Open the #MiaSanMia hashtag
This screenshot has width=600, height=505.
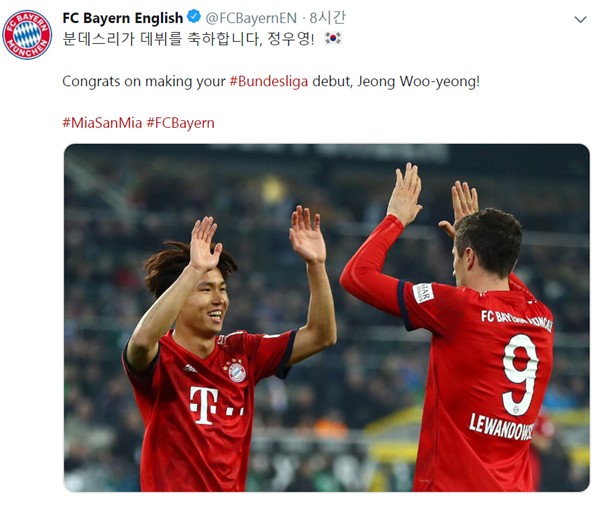(102, 123)
